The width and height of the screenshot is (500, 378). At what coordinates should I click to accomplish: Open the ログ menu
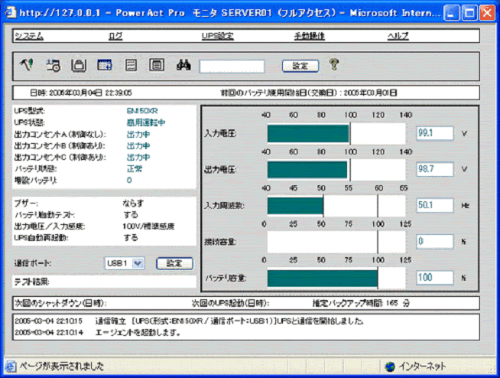(115, 36)
